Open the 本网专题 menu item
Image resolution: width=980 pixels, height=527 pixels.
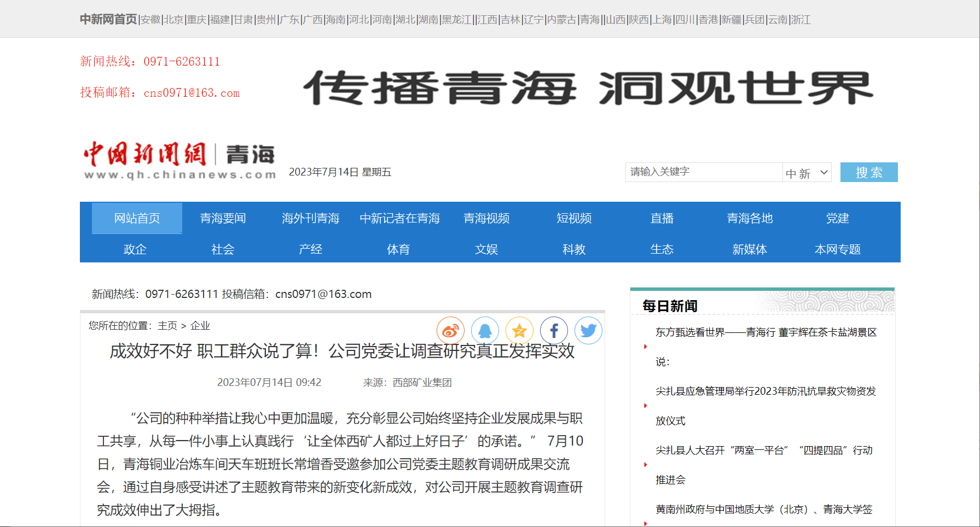pos(837,250)
